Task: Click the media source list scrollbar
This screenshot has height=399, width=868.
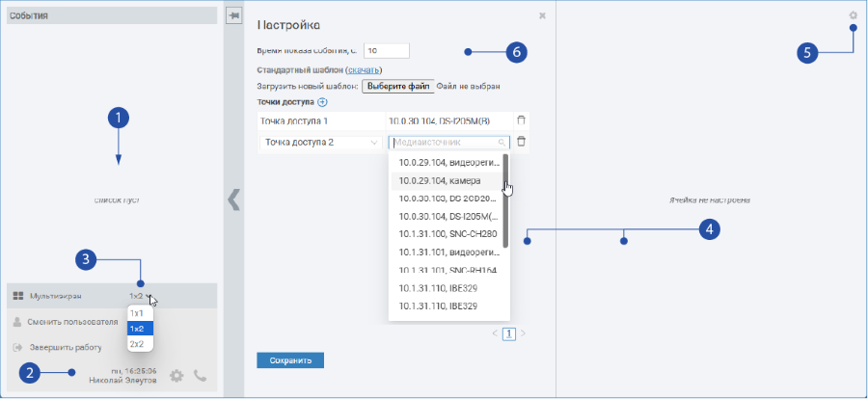Action: 505,200
